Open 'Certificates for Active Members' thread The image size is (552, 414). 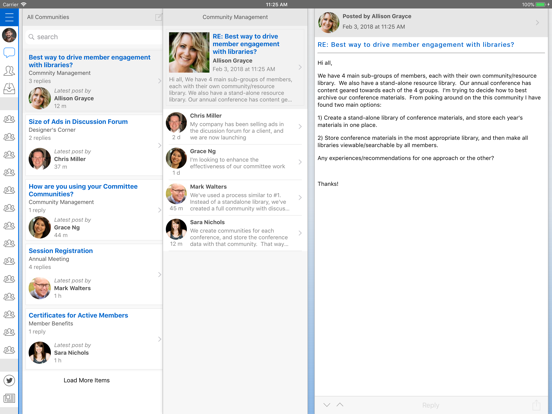pos(94,339)
